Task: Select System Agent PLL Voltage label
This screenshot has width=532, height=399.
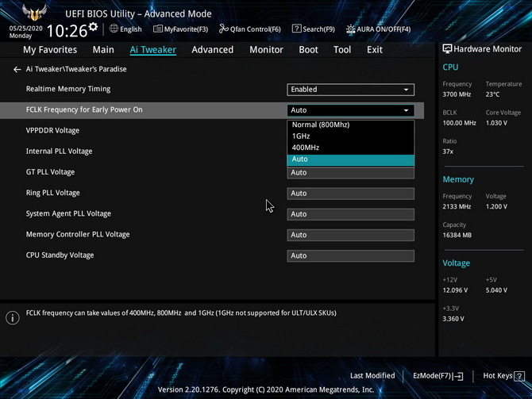Action: pos(68,213)
